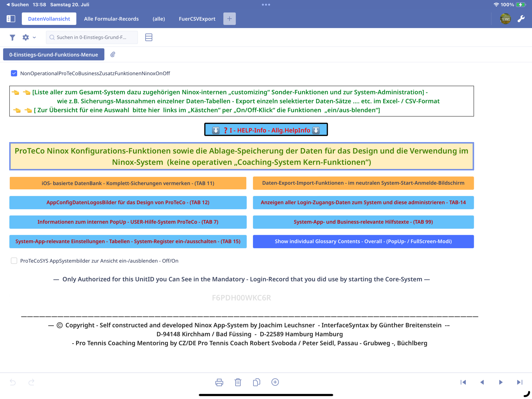The height and width of the screenshot is (399, 532).
Task: Jump to last record arrow
Action: [520, 382]
